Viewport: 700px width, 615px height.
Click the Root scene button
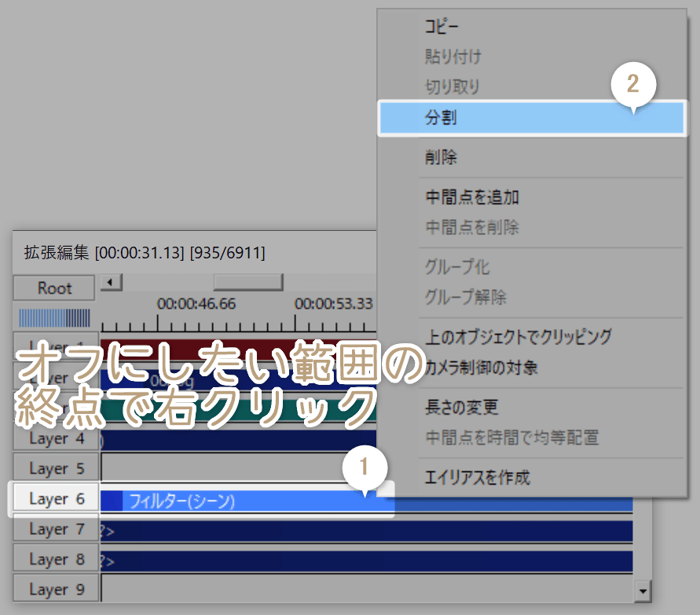point(53,287)
